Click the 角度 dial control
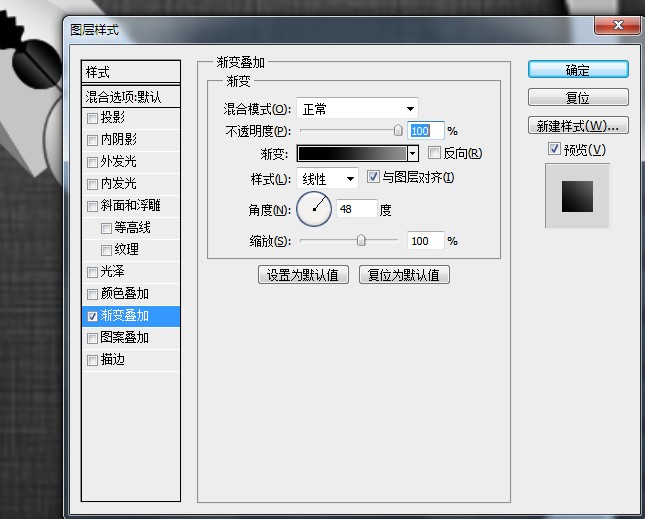The height and width of the screenshot is (519, 645). 314,209
